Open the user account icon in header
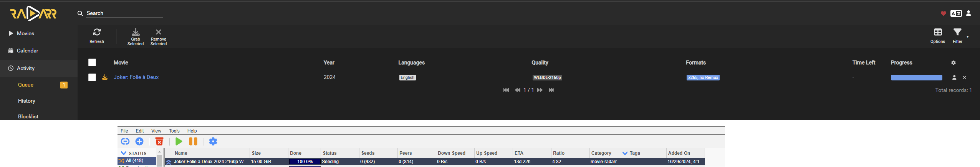This screenshot has width=980, height=167. [968, 13]
